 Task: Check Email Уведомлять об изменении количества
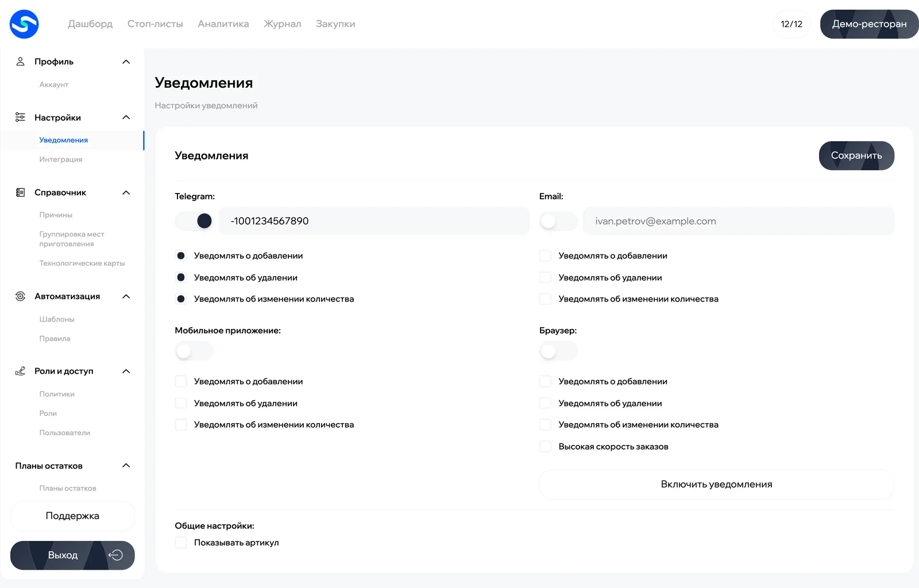(x=546, y=299)
